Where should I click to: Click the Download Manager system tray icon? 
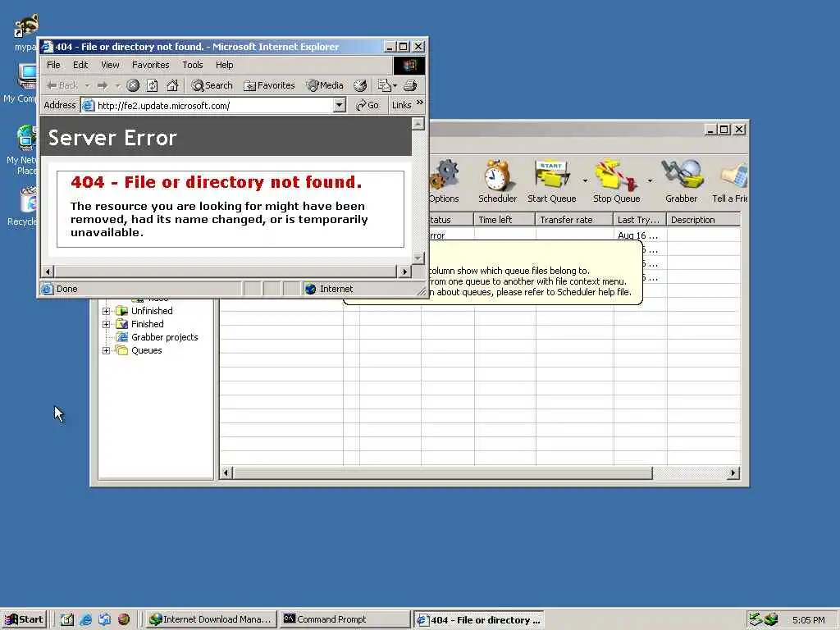click(771, 619)
